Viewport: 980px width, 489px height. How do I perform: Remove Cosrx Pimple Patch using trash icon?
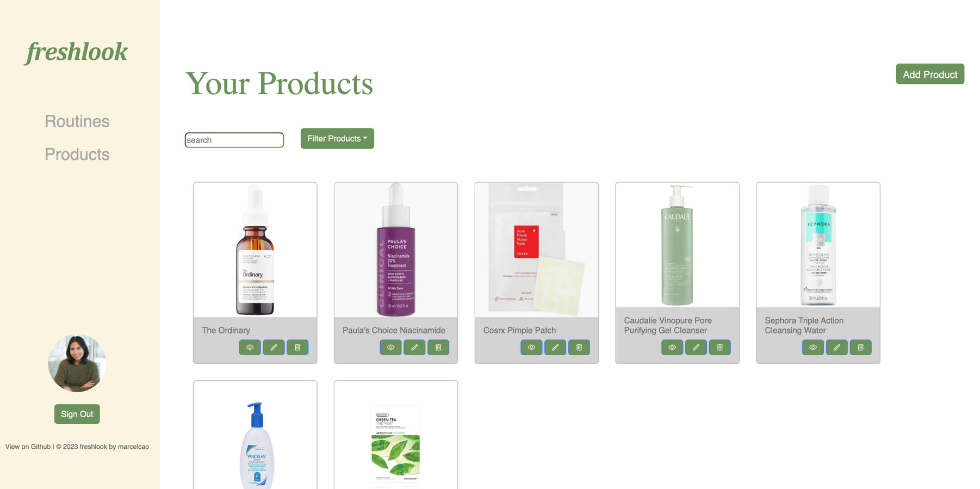[x=579, y=348]
